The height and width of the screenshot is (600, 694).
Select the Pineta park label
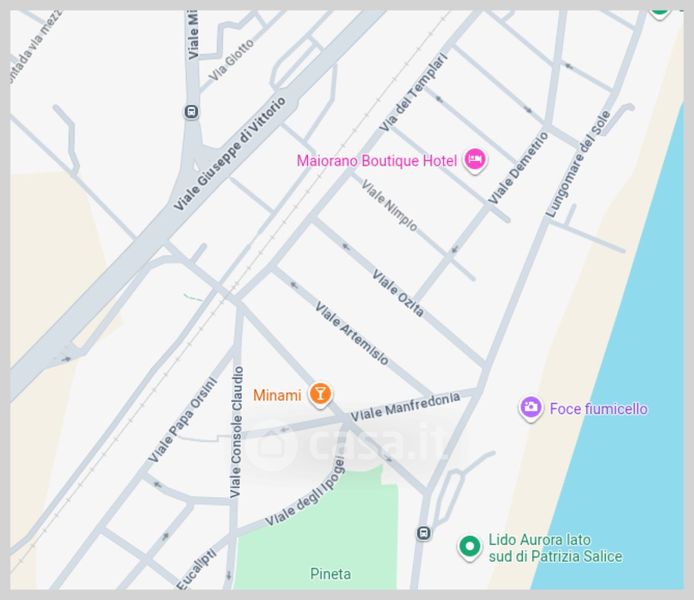click(x=331, y=574)
